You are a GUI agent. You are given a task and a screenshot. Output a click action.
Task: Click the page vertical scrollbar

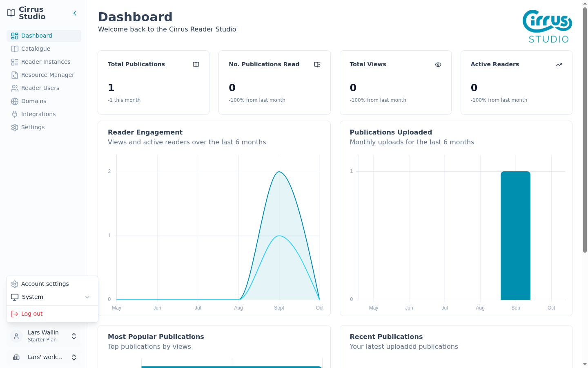[585, 130]
